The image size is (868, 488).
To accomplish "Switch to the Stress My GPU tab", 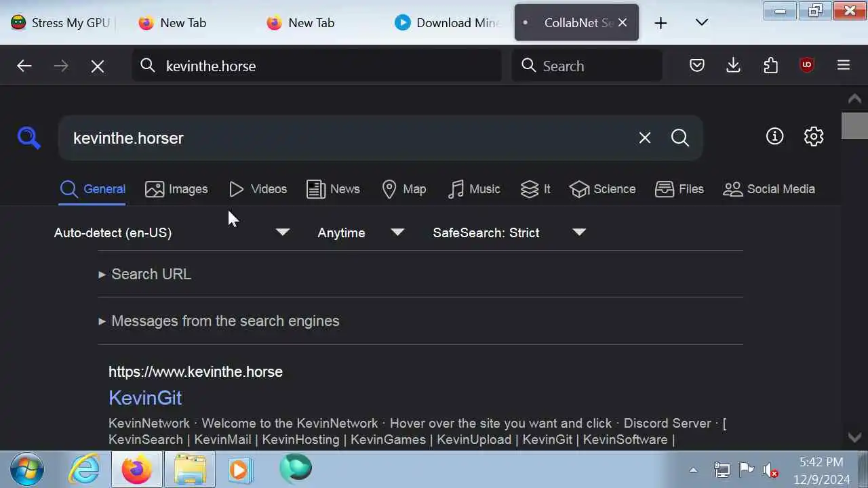I will click(60, 22).
